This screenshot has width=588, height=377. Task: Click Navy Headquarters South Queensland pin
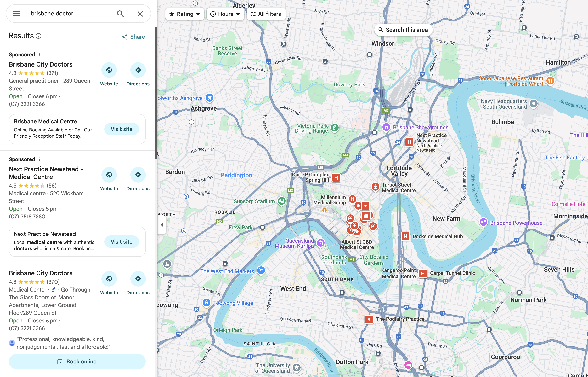[x=534, y=104]
